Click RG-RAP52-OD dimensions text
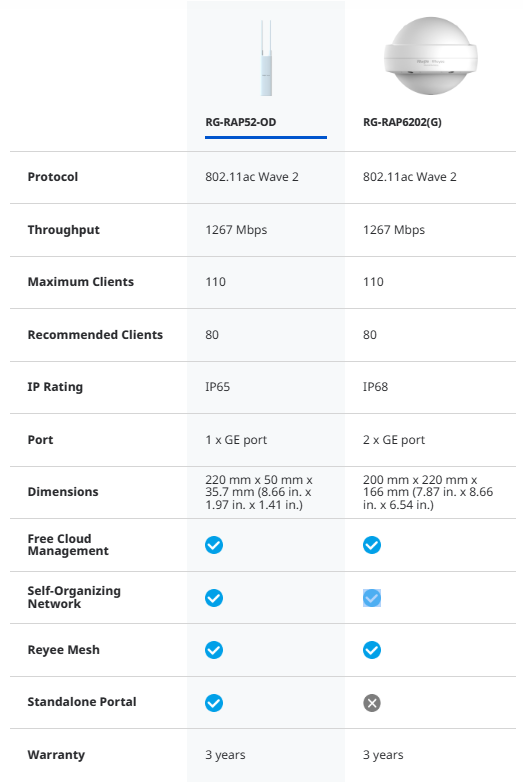 259,492
